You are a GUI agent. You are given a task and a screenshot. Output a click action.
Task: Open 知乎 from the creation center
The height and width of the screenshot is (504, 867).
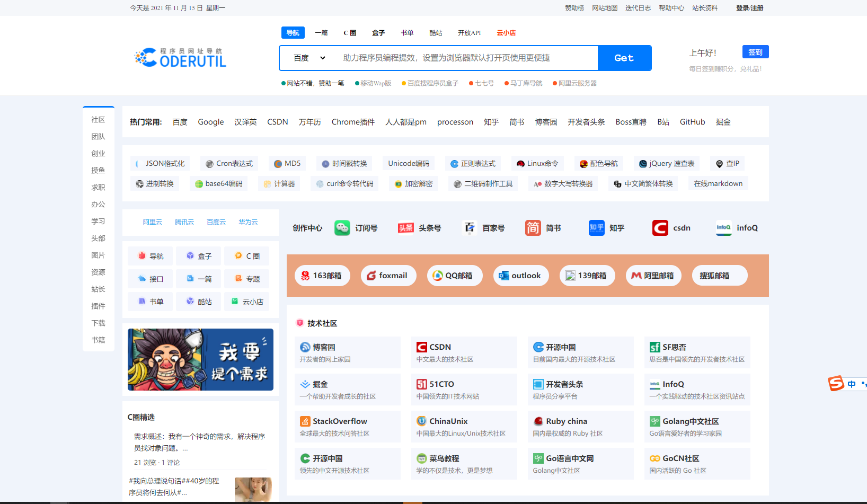(x=607, y=227)
